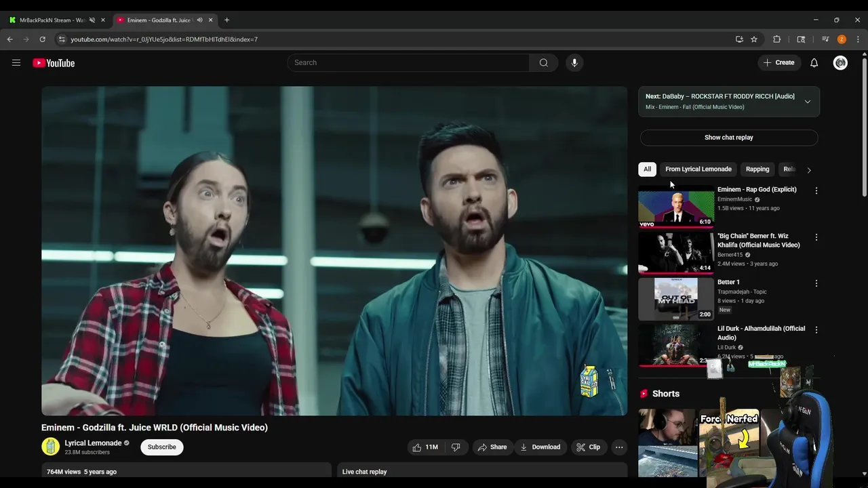The image size is (868, 488).
Task: Open the account avatar menu
Action: [840, 62]
